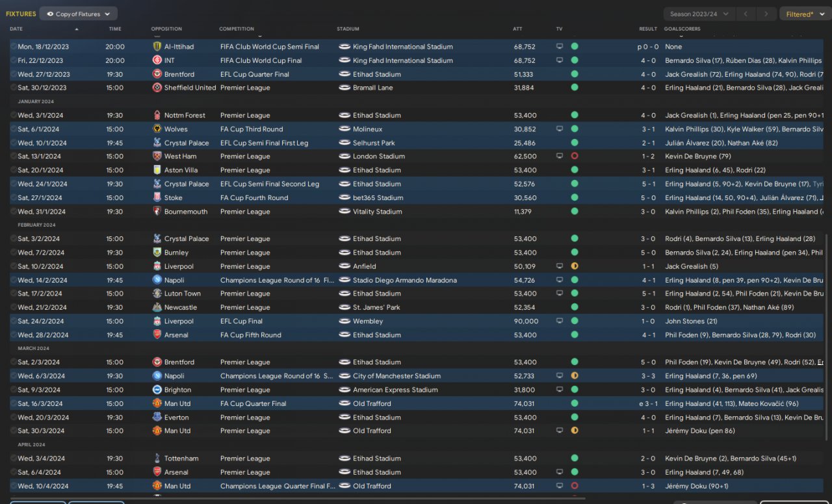The width and height of the screenshot is (832, 504).
Task: Click the tick circle beside Sat, 13/1/2024
Action: [13, 157]
